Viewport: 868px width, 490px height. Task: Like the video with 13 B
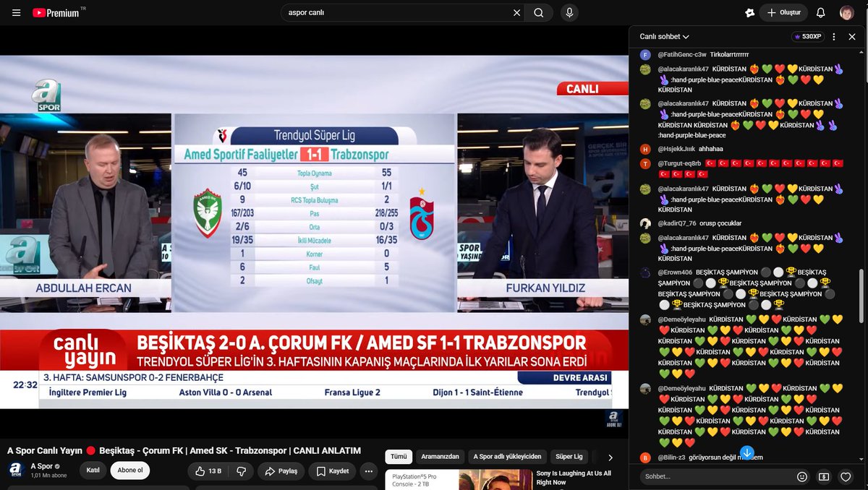(208, 471)
